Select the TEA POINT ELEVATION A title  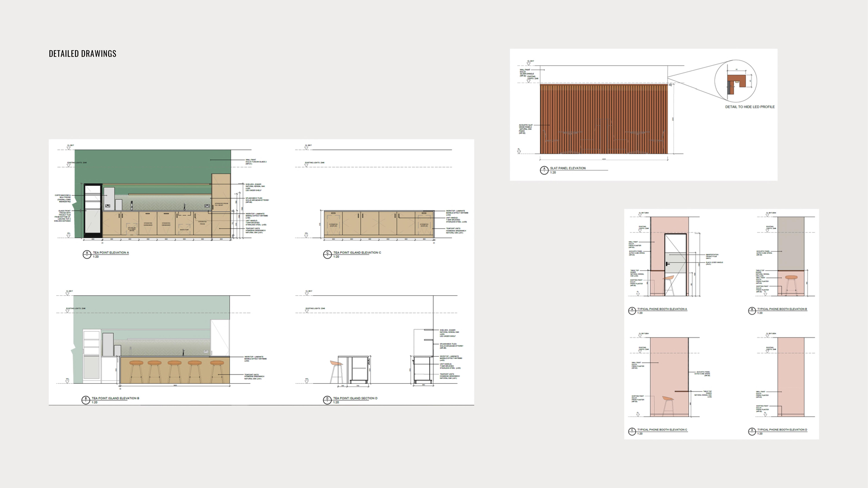pyautogui.click(x=111, y=253)
